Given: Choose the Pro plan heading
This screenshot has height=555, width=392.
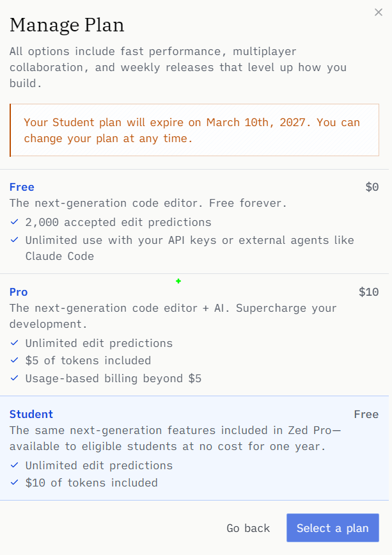Looking at the screenshot, I should 19,292.
